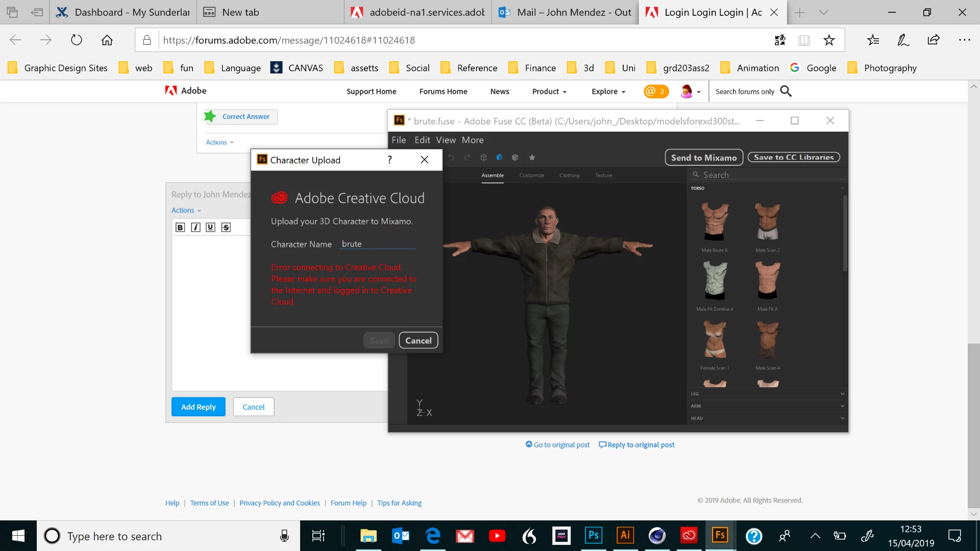Click the Add Reply button

tap(198, 407)
